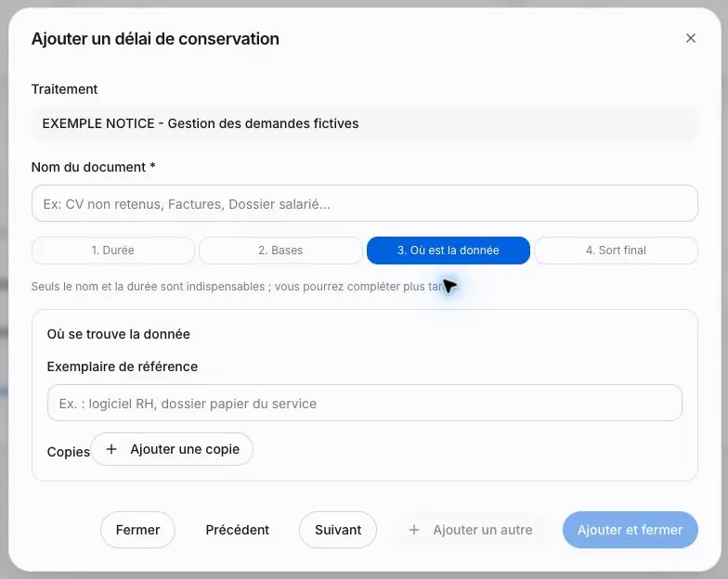
Task: Click the Fermer button
Action: click(x=137, y=529)
